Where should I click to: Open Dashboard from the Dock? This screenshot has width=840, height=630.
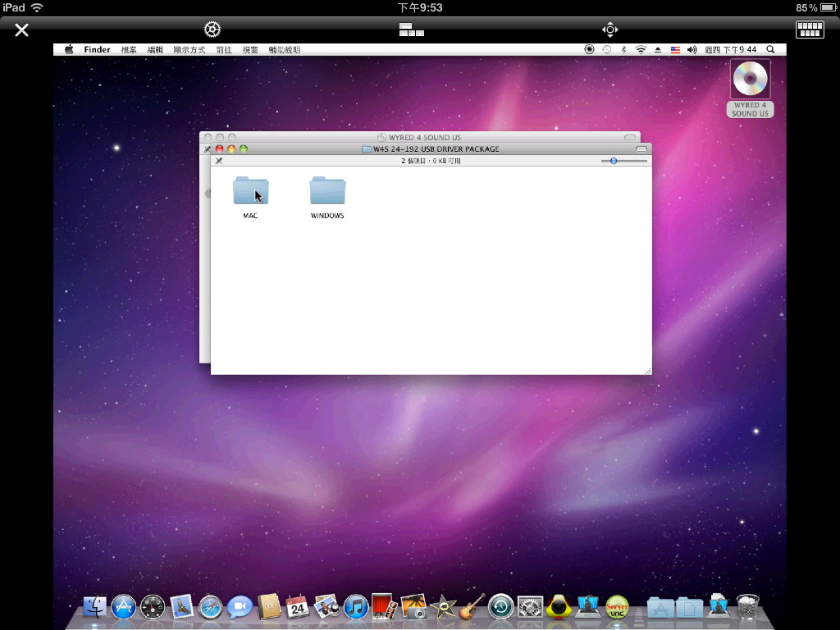(153, 608)
